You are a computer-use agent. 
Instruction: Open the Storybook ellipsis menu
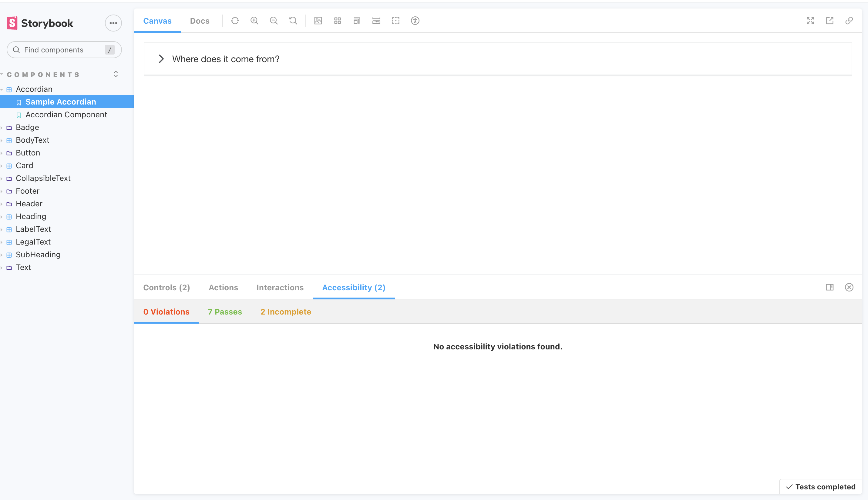[x=113, y=23]
